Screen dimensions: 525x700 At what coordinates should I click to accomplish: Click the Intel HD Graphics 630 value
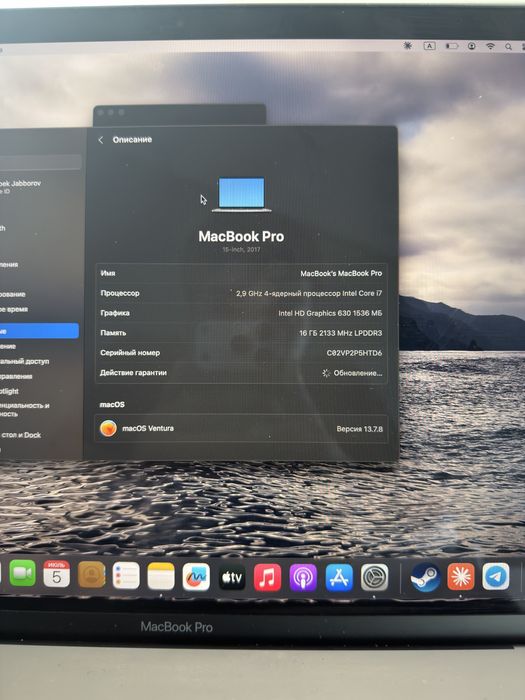[x=330, y=313]
